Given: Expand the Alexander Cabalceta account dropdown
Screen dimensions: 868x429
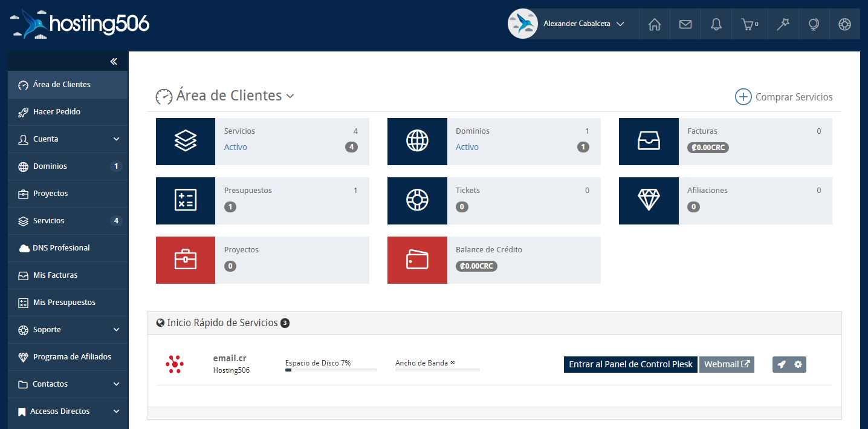Looking at the screenshot, I should click(620, 24).
